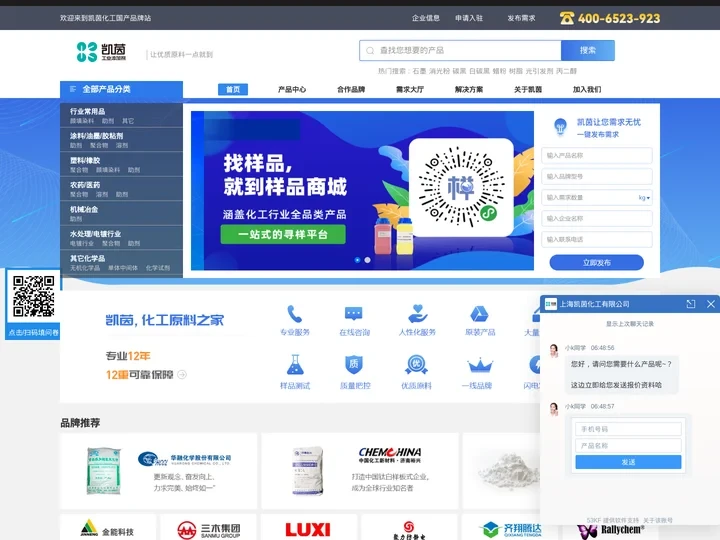This screenshot has width=720, height=540.
Task: Click the ChemChina brand logo
Action: pyautogui.click(x=389, y=455)
